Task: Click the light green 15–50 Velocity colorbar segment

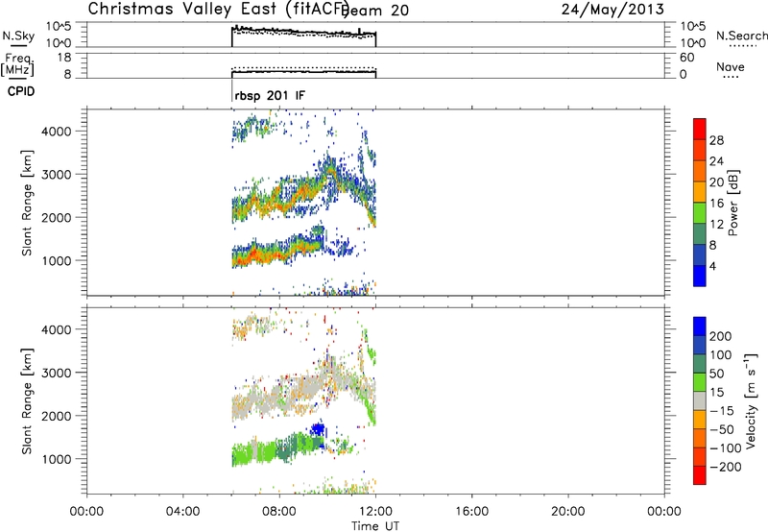Action: pos(700,382)
